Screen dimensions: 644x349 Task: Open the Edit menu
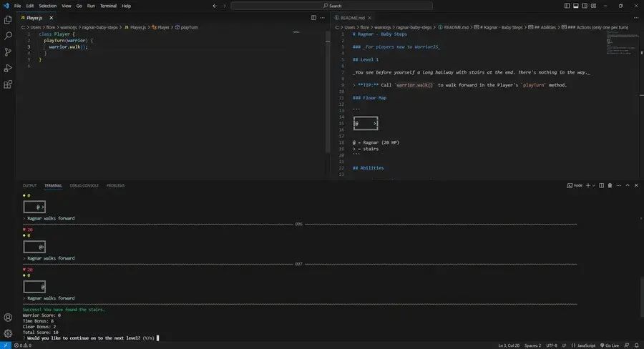30,6
